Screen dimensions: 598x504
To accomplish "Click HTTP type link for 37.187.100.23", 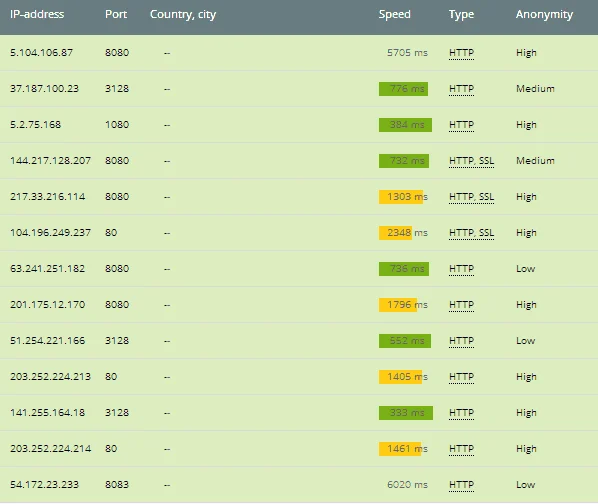I will coord(461,89).
